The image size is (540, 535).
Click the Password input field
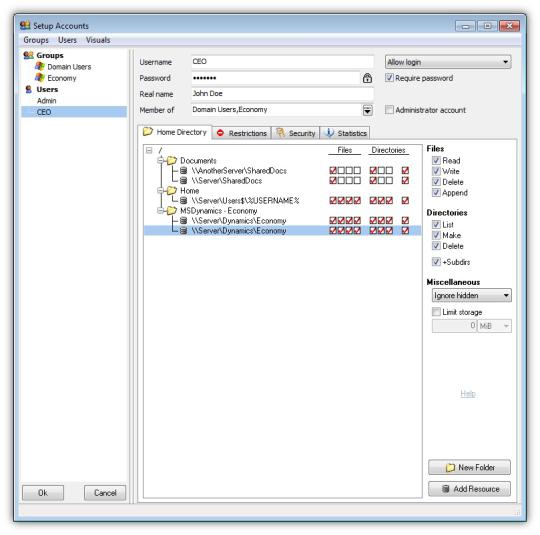[x=276, y=78]
